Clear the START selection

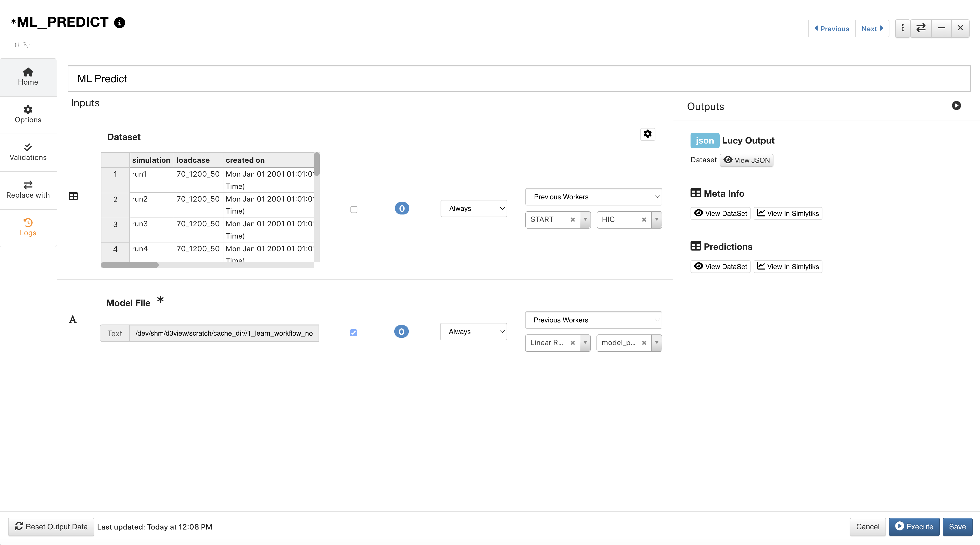tap(572, 220)
